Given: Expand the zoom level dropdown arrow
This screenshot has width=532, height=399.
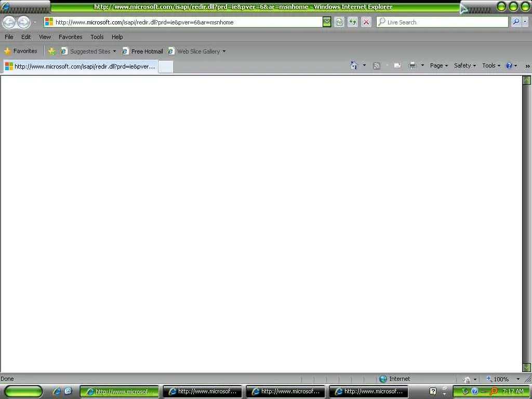Looking at the screenshot, I should (518, 379).
